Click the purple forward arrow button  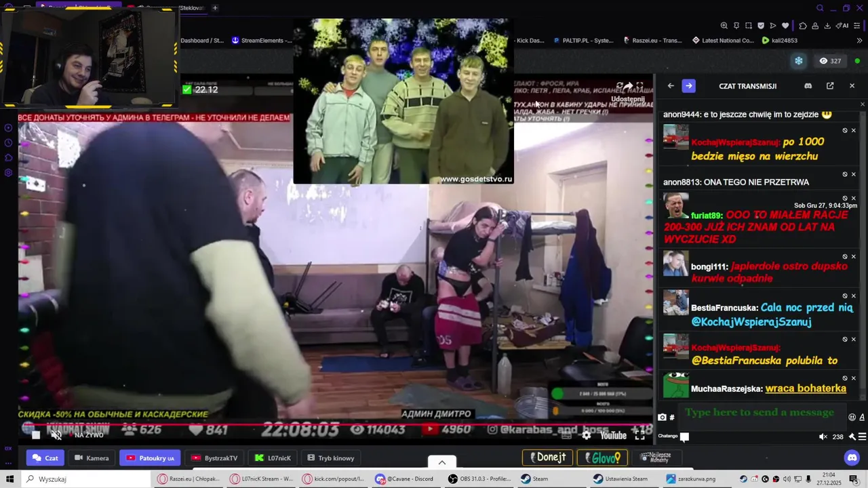[688, 86]
